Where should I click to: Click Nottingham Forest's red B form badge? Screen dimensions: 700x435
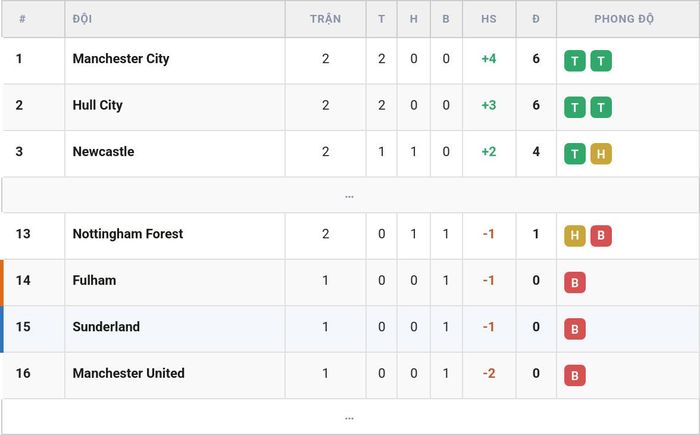point(601,236)
